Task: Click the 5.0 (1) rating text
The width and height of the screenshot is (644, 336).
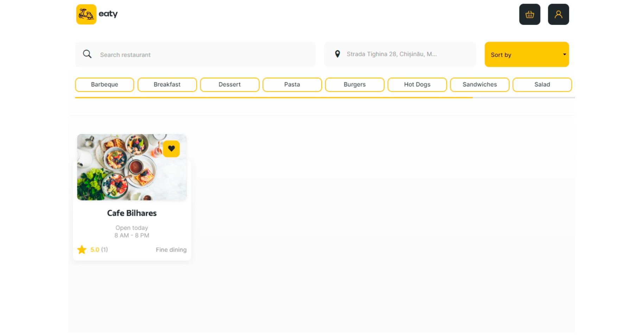Action: [x=99, y=250]
